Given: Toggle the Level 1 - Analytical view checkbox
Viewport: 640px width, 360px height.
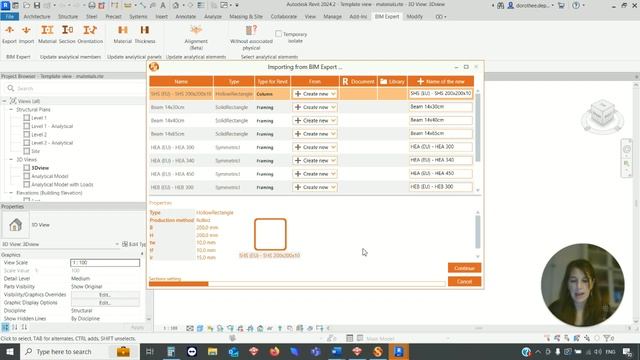Looking at the screenshot, I should [x=27, y=126].
